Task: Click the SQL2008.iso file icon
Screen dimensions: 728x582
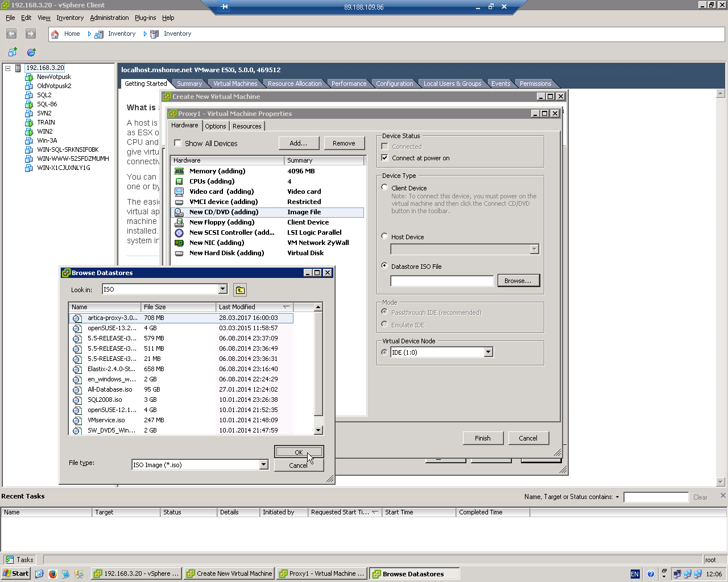Action: pyautogui.click(x=77, y=400)
